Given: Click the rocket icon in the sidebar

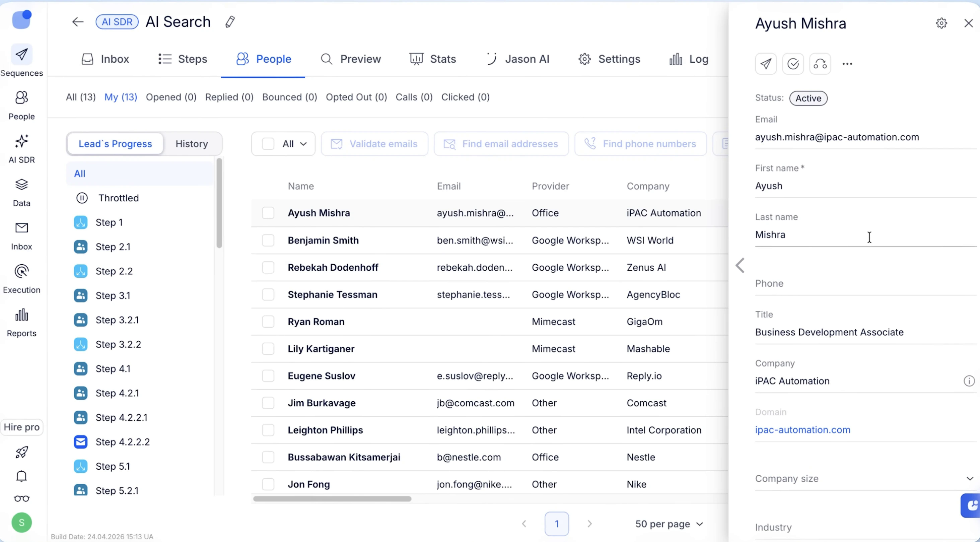Looking at the screenshot, I should [x=21, y=452].
